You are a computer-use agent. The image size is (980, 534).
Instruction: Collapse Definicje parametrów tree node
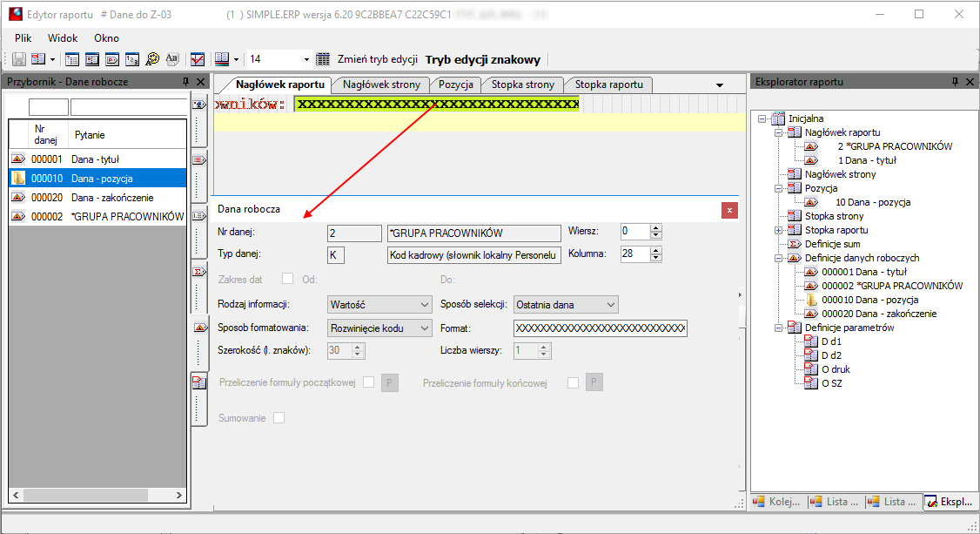tap(778, 328)
